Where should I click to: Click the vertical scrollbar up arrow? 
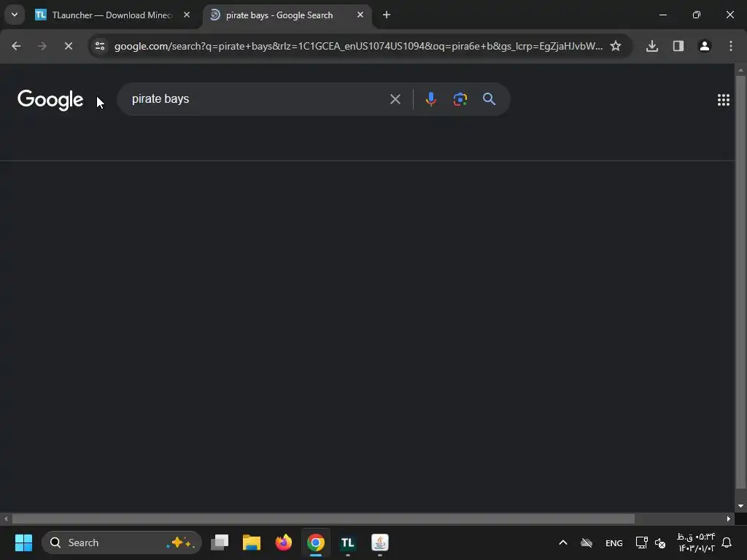(x=740, y=70)
